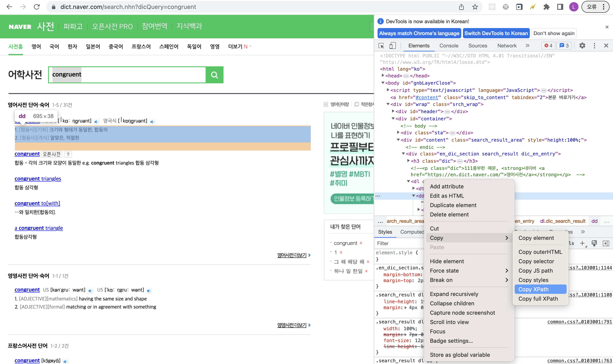Open the congruent triangles link
This screenshot has height=364, width=613.
38,179
